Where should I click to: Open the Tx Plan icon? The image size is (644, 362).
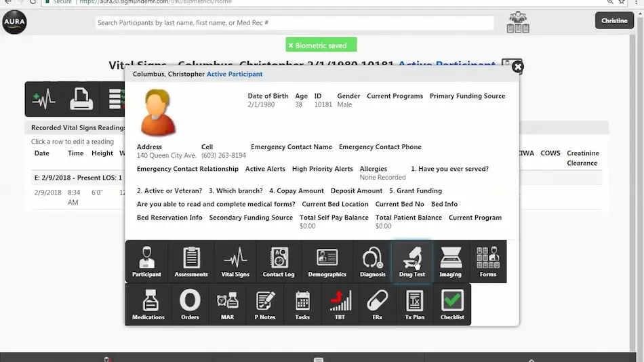(x=414, y=304)
